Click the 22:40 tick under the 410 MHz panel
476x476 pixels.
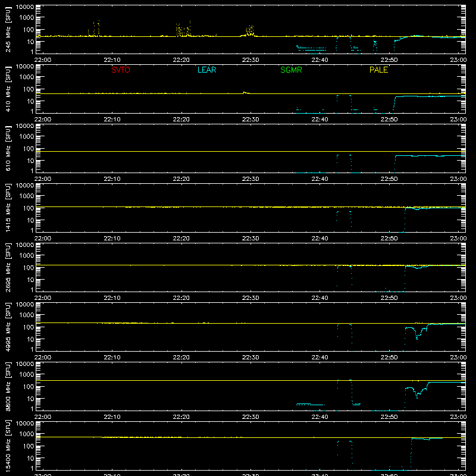click(x=320, y=120)
